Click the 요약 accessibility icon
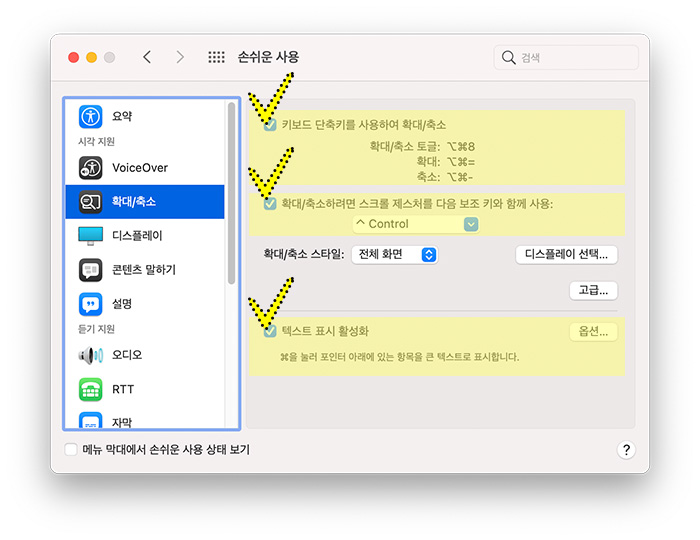This screenshot has height=540, width=700. click(x=91, y=116)
